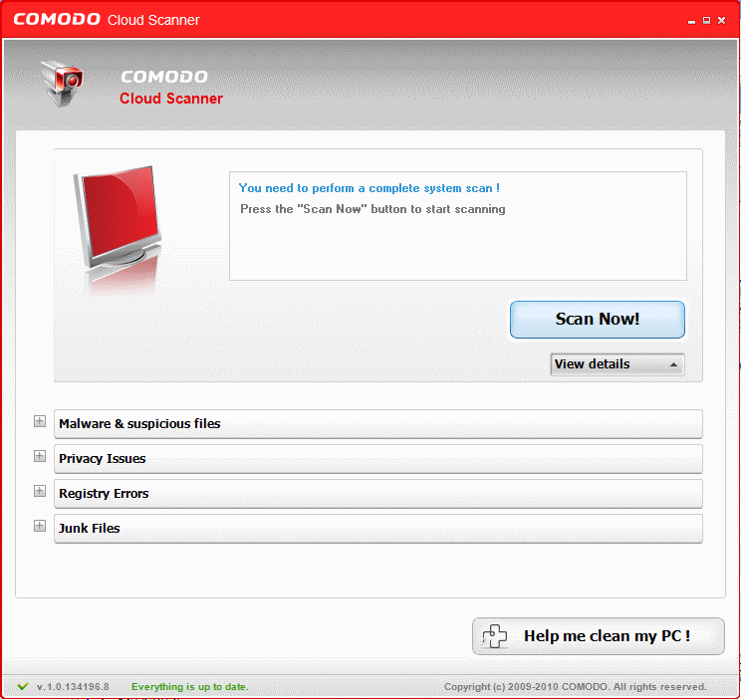Click the copyright COMODO notice text
The width and height of the screenshot is (741, 700).
click(x=575, y=687)
